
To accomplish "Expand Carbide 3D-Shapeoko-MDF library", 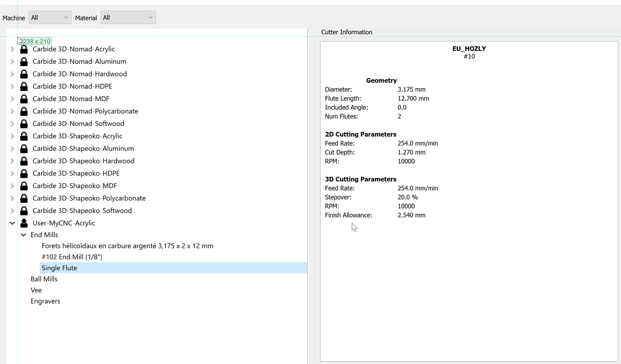I will (12, 186).
